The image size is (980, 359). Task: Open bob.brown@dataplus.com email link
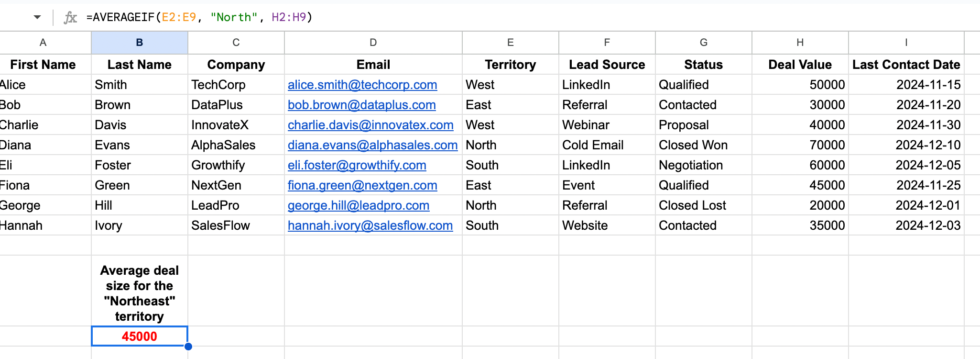tap(361, 105)
